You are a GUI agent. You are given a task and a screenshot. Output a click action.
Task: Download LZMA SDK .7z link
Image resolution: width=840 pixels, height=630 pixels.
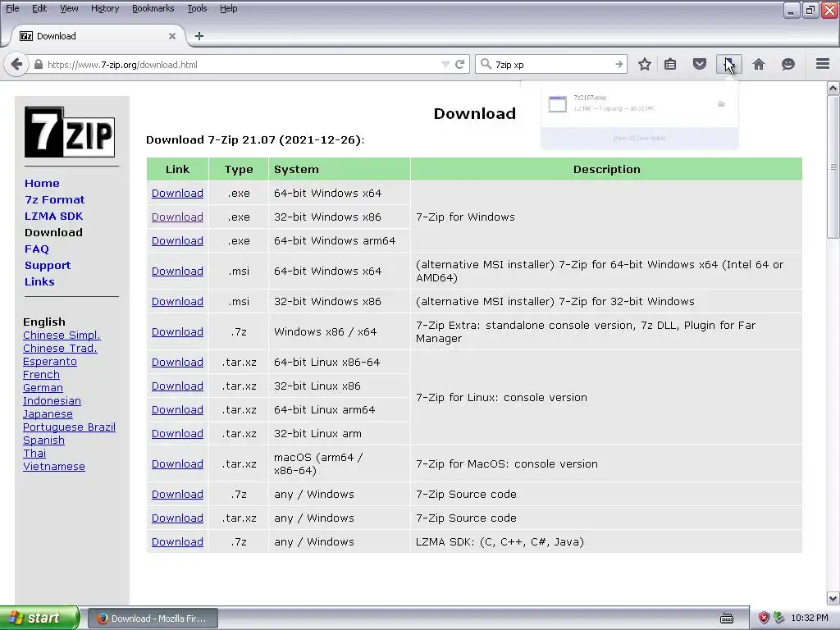(x=177, y=542)
